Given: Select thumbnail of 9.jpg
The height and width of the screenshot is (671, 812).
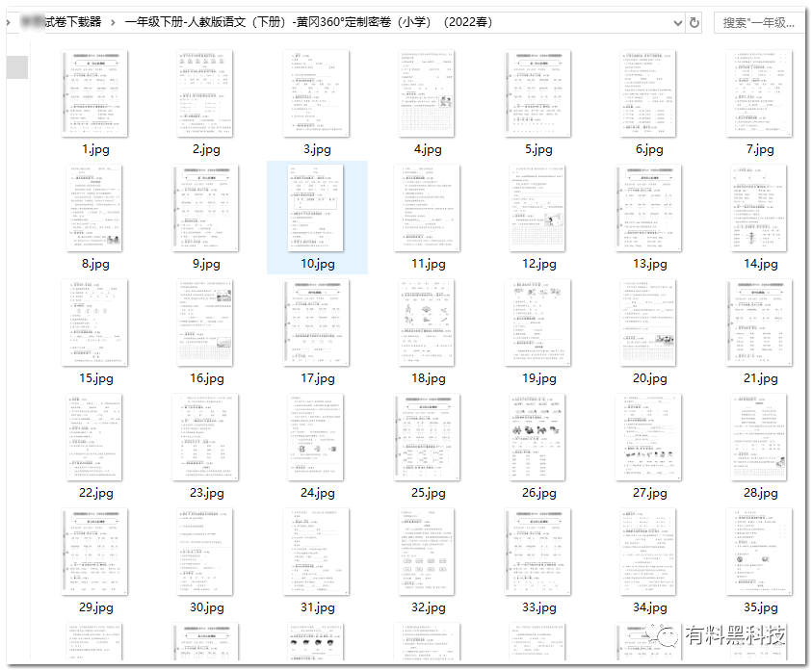Looking at the screenshot, I should tap(205, 208).
